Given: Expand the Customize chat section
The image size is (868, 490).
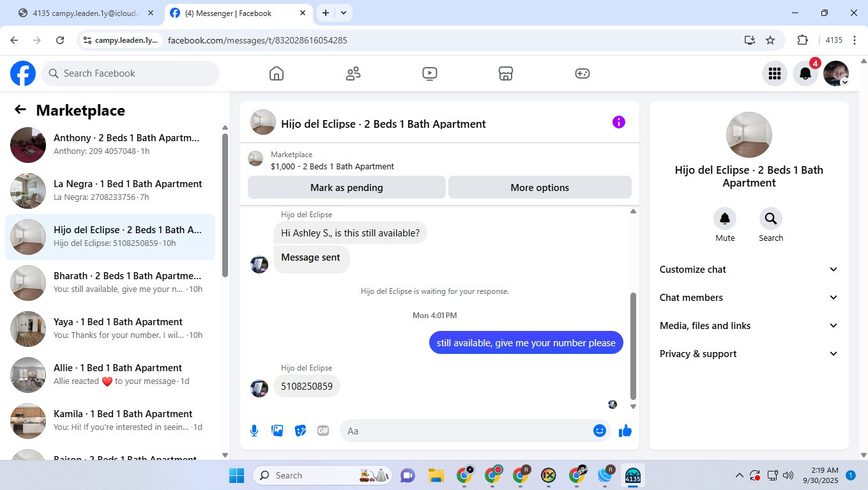Looking at the screenshot, I should 749,270.
